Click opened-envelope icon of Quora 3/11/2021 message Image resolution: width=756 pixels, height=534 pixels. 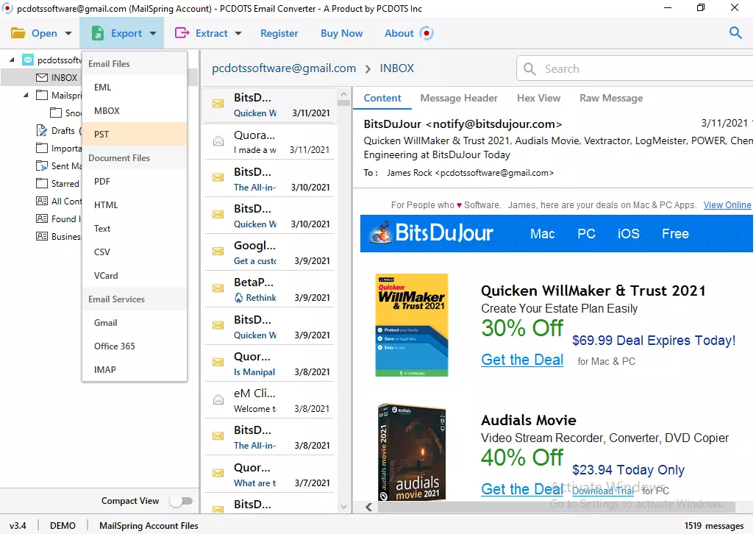[218, 140]
